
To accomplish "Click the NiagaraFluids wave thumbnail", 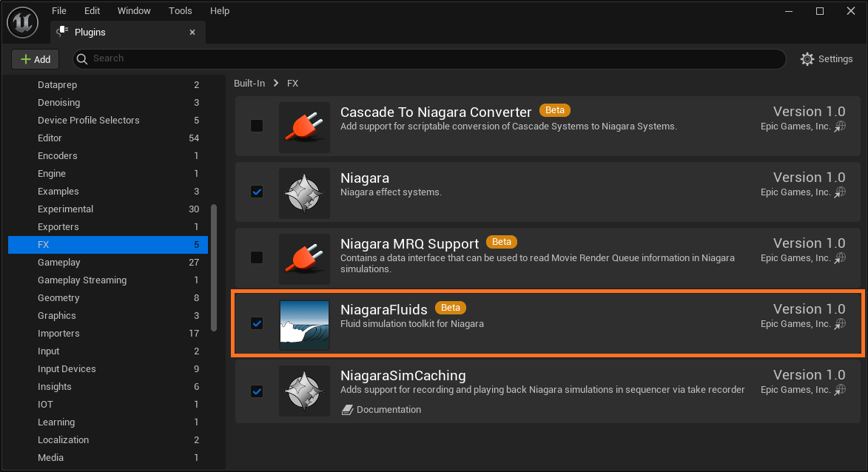I will tap(304, 325).
